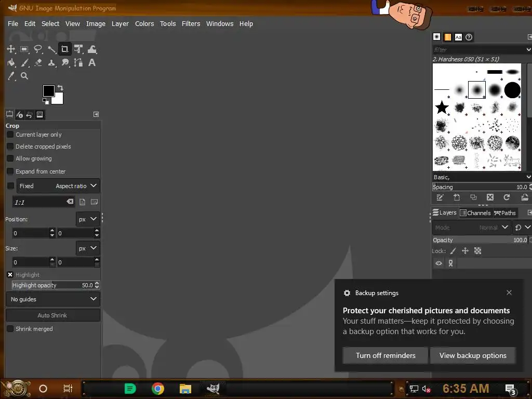Select the Move tool
This screenshot has width=532, height=399.
pyautogui.click(x=11, y=49)
